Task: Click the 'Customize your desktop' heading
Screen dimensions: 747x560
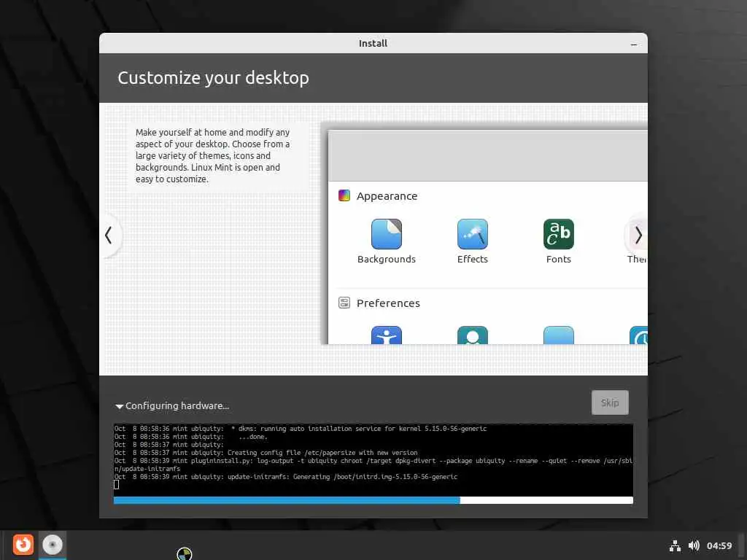Action: (214, 78)
